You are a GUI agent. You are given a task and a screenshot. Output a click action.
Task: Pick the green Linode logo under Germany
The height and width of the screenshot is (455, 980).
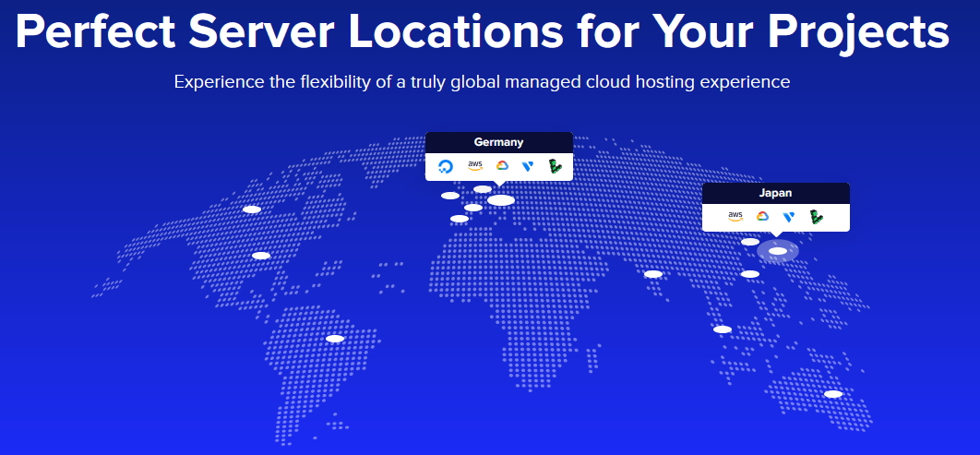(555, 166)
